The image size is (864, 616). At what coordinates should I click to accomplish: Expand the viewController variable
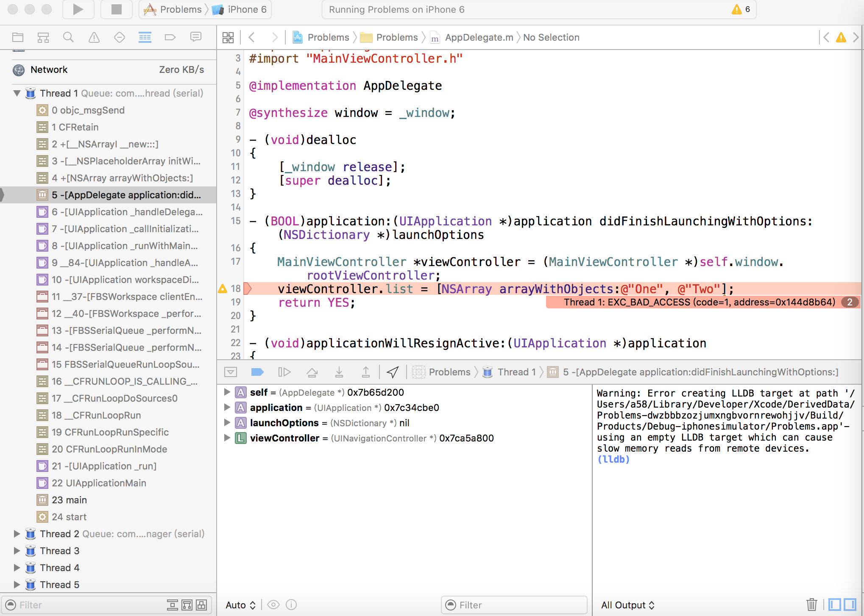pyautogui.click(x=227, y=438)
